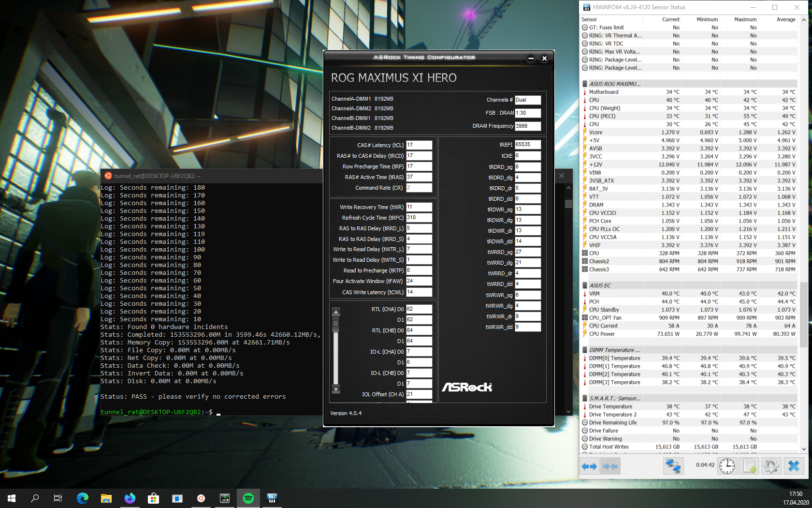
Task: Minimize the ASRock Timing Configurator window
Action: [531, 59]
